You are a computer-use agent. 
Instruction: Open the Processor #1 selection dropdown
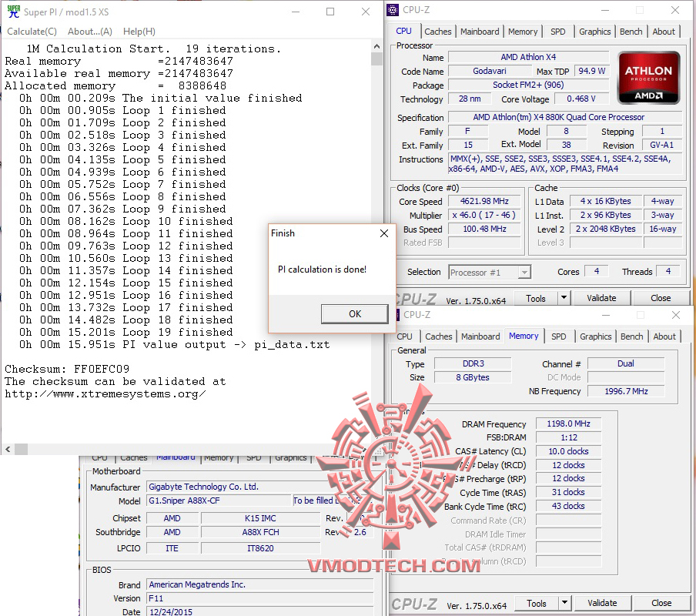click(x=490, y=273)
